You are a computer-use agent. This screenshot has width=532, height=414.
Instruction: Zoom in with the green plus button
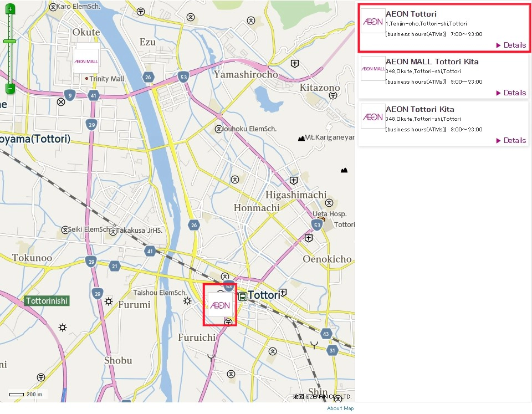(x=10, y=9)
